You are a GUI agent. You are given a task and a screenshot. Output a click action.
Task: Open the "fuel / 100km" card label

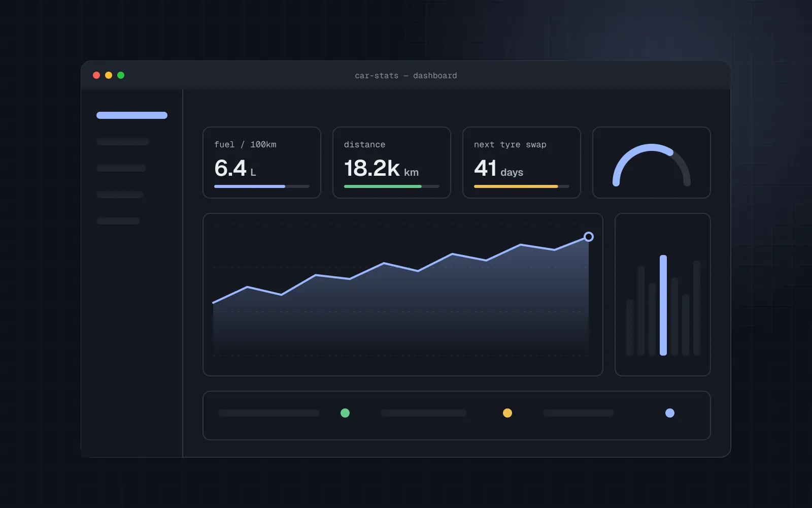pos(245,145)
